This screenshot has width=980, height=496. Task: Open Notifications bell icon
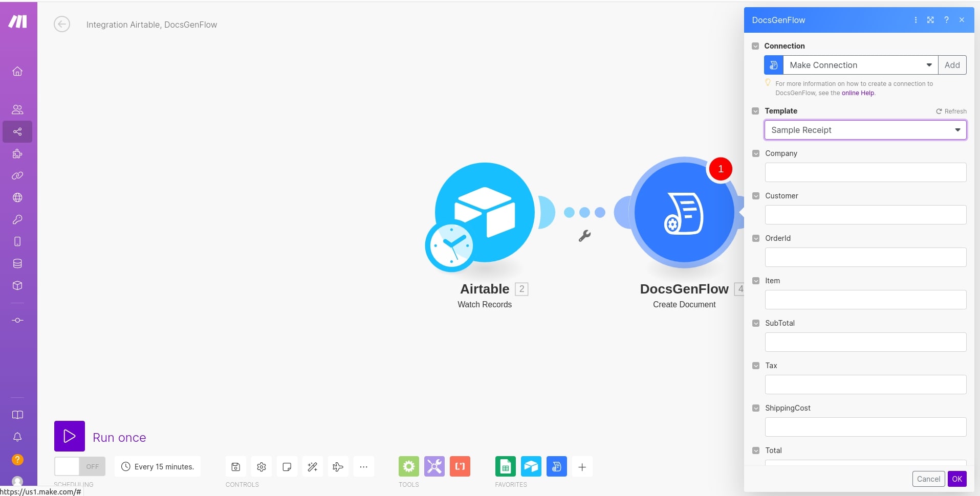pos(17,437)
